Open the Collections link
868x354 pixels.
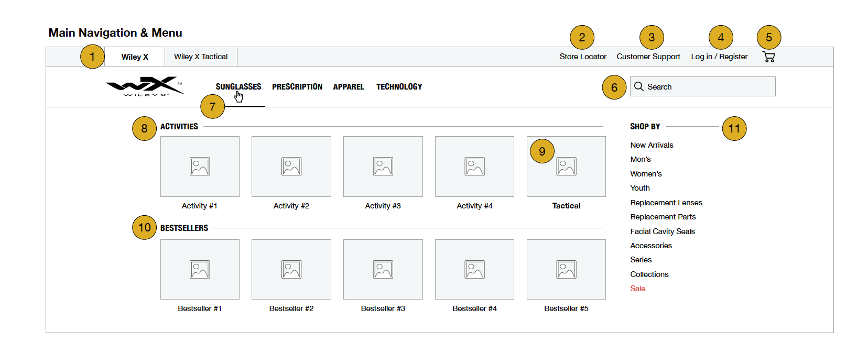coord(649,274)
